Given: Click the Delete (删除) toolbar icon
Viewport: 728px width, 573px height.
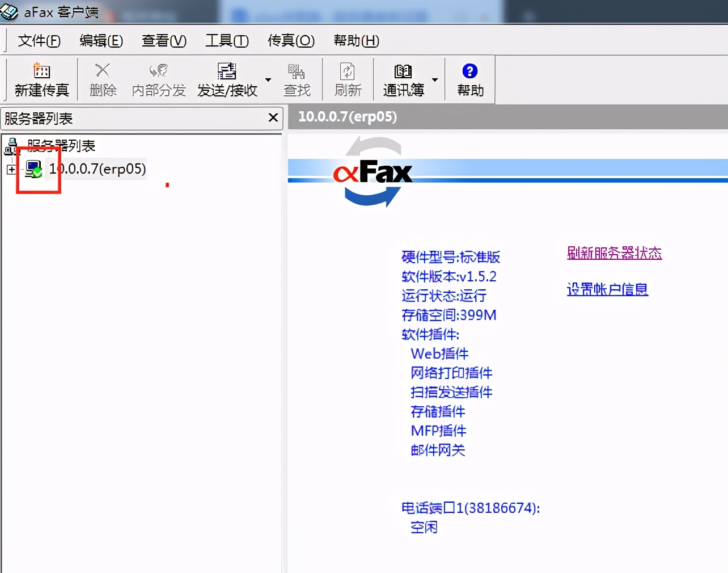Looking at the screenshot, I should coord(103,70).
